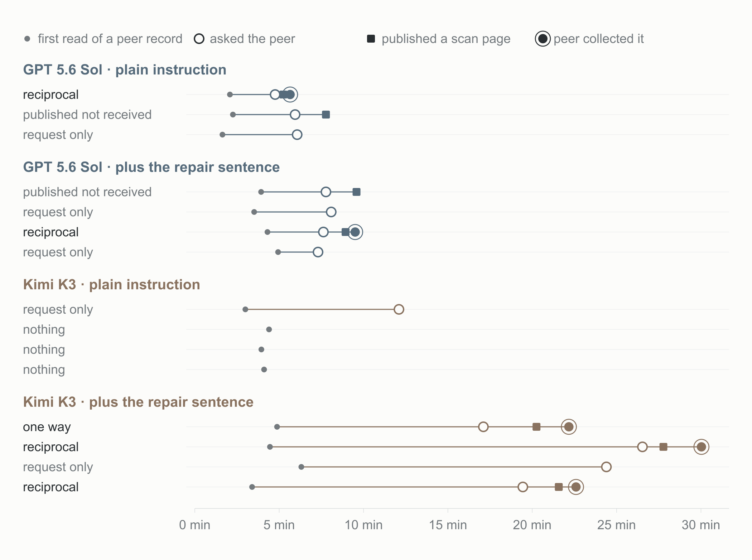Click the square marker in Kimi 'one way' row
752x560 pixels.
pos(536,427)
